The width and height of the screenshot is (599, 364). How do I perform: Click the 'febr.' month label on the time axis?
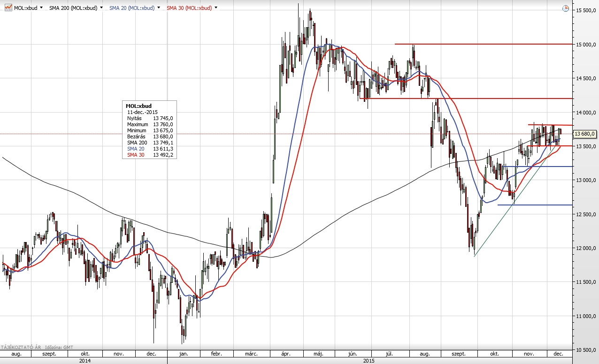215,354
